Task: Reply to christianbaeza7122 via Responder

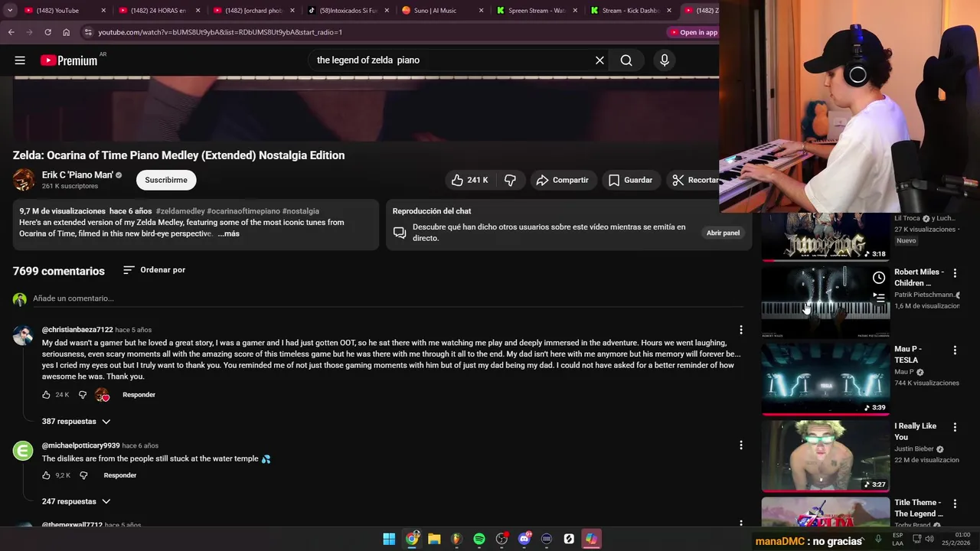Action: [x=139, y=395]
